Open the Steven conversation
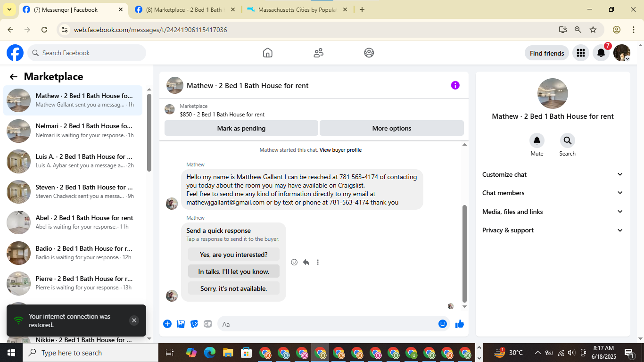The width and height of the screenshot is (644, 362). click(x=73, y=192)
